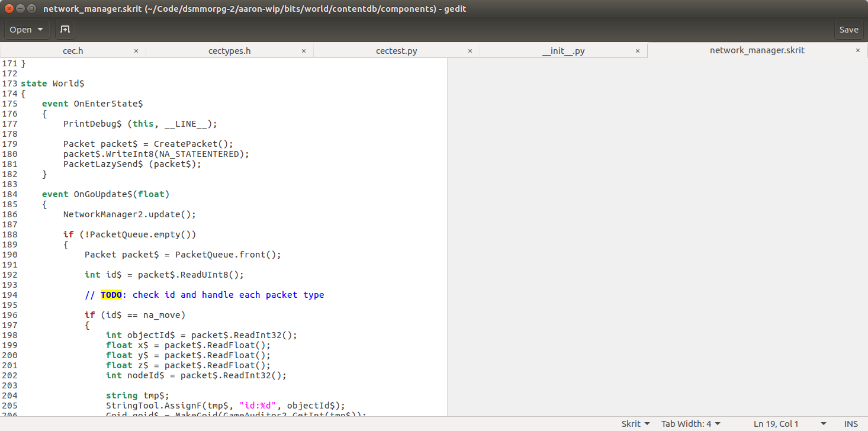868x431 pixels.
Task: Toggle the INS insert mode indicator
Action: coord(851,424)
